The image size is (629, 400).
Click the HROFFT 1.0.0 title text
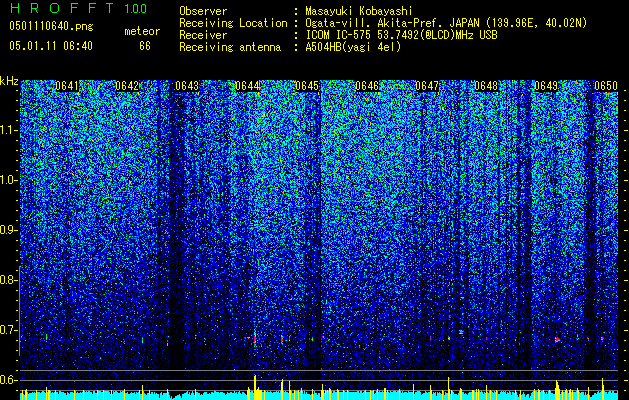(x=78, y=8)
